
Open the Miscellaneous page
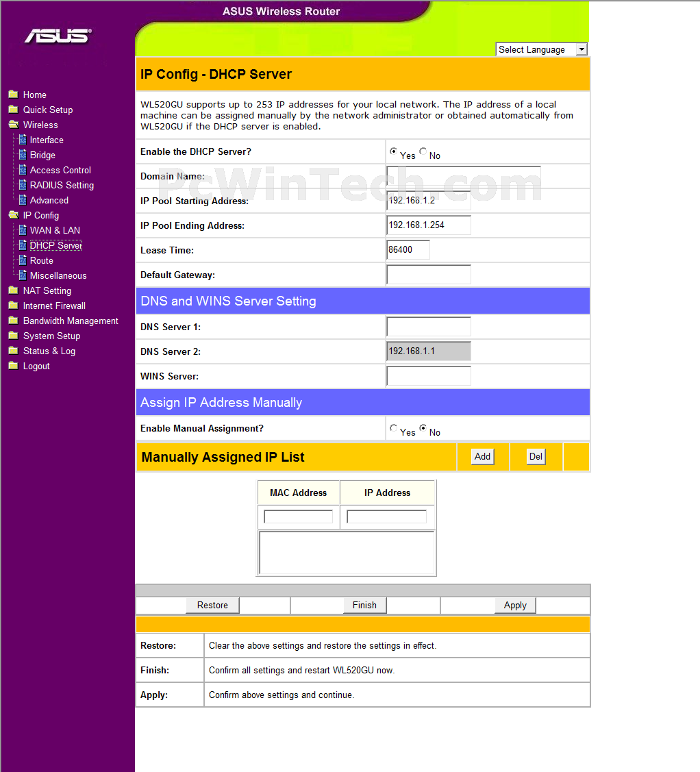58,275
